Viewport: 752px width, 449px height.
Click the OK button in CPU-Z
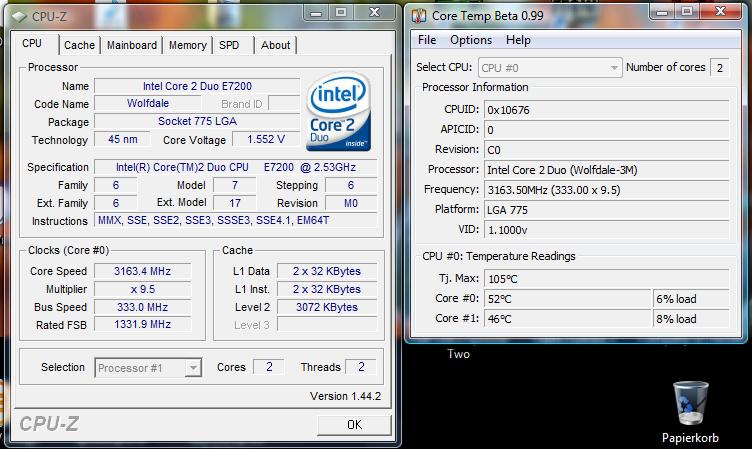point(354,425)
